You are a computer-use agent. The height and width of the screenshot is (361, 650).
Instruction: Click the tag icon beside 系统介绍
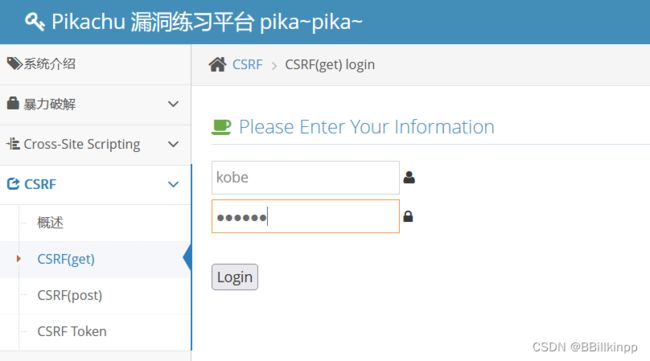pos(15,63)
